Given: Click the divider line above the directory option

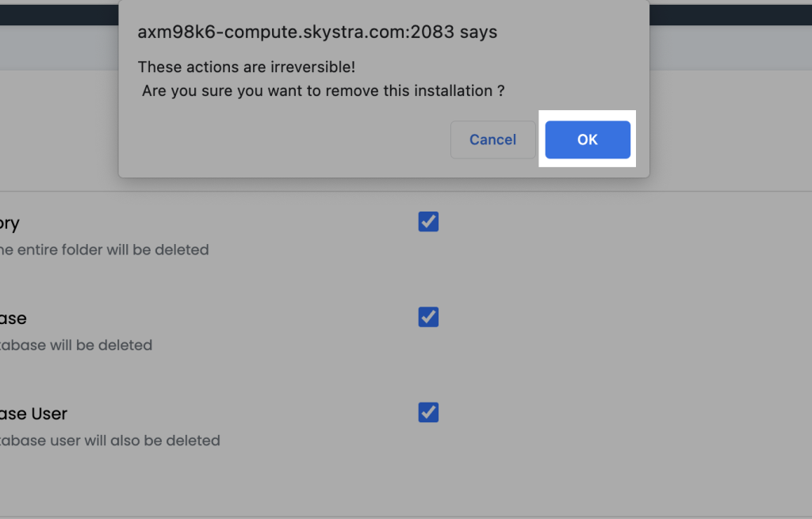Looking at the screenshot, I should coord(714,191).
